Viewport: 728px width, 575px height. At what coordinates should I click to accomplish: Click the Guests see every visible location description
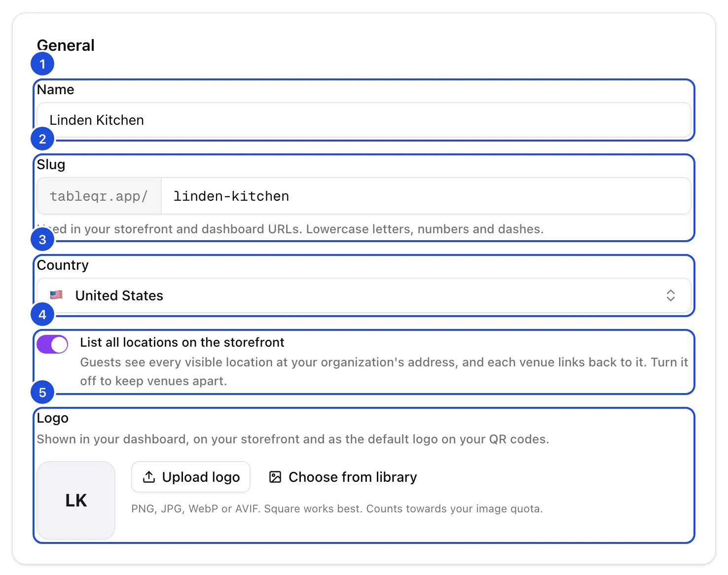click(x=384, y=371)
